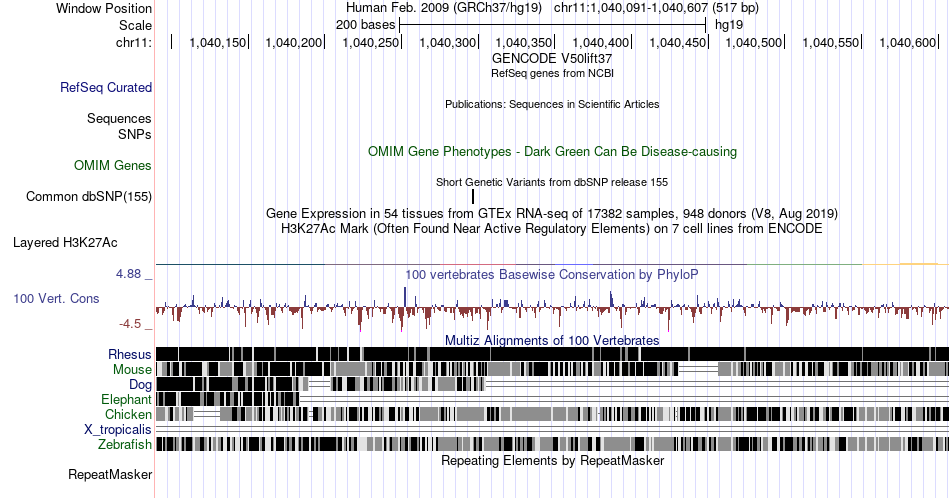950x498 pixels.
Task: Click the Window Position label
Action: (x=104, y=8)
